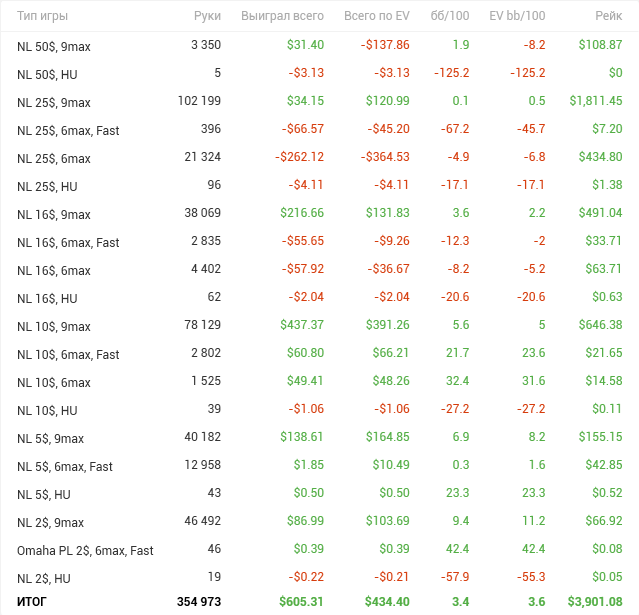
Task: Select the NL 5$, 9max row
Action: pyautogui.click(x=51, y=438)
